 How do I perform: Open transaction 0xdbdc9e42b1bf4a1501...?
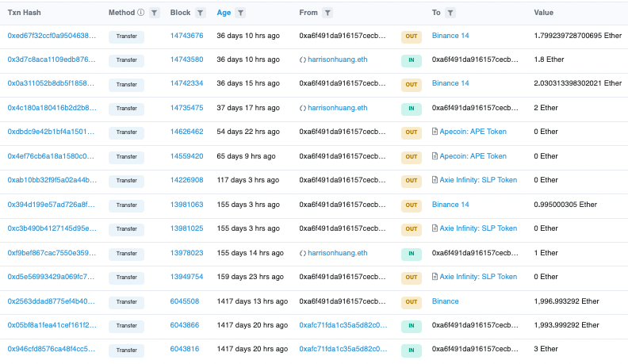coord(51,132)
